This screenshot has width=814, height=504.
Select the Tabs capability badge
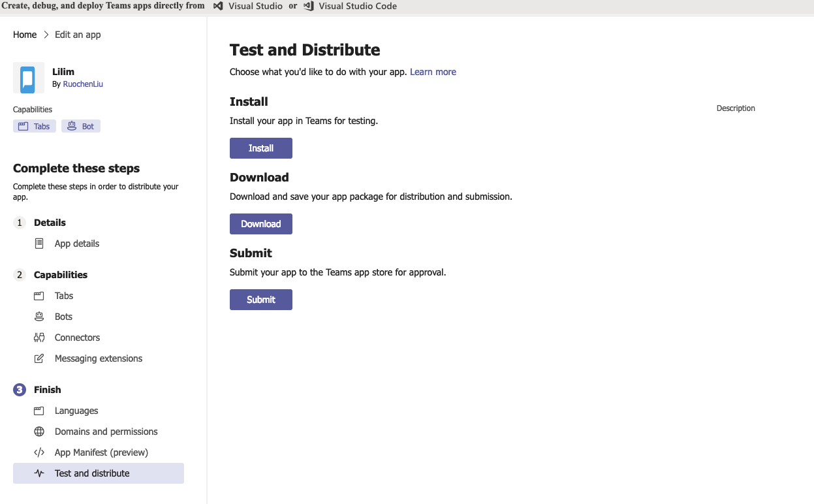(x=35, y=127)
